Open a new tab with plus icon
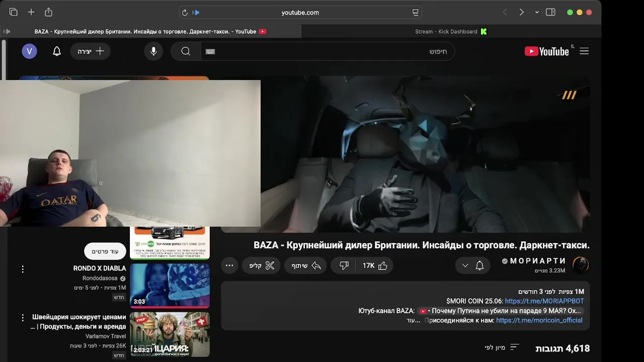 point(31,12)
